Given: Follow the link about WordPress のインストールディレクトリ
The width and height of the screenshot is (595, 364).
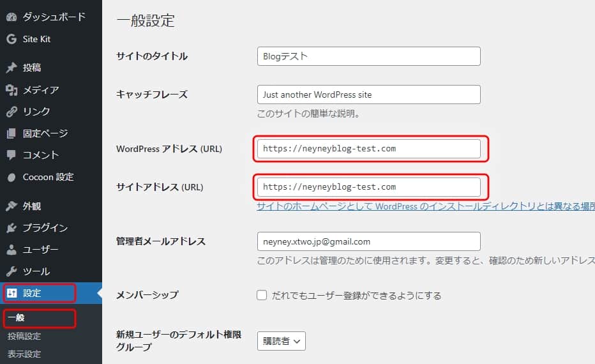Looking at the screenshot, I should [426, 206].
